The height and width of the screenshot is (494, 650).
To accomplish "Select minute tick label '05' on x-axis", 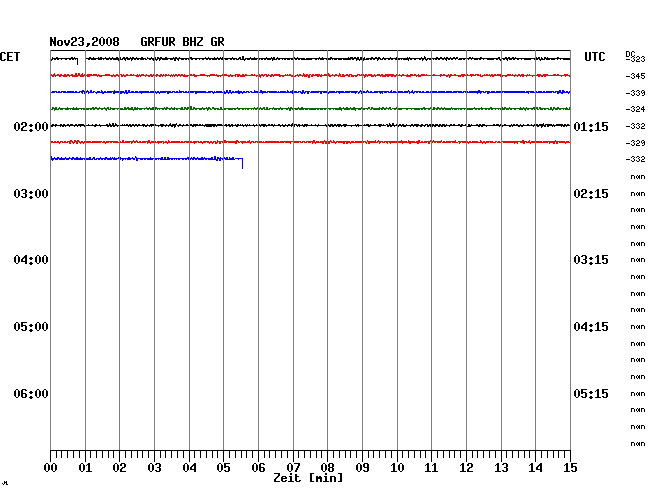I will tap(223, 468).
